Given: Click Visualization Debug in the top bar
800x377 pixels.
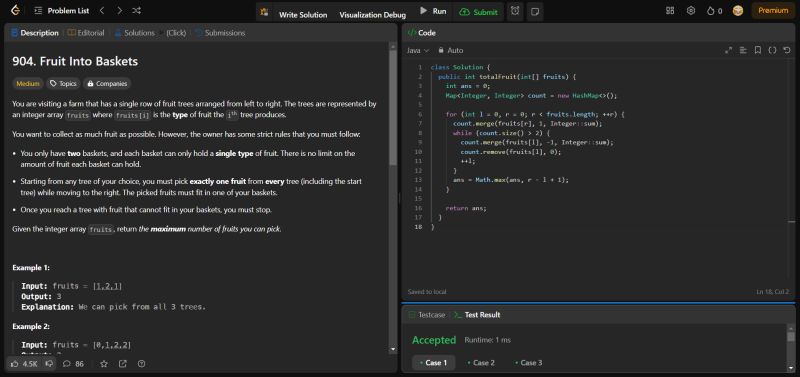Looking at the screenshot, I should point(372,15).
